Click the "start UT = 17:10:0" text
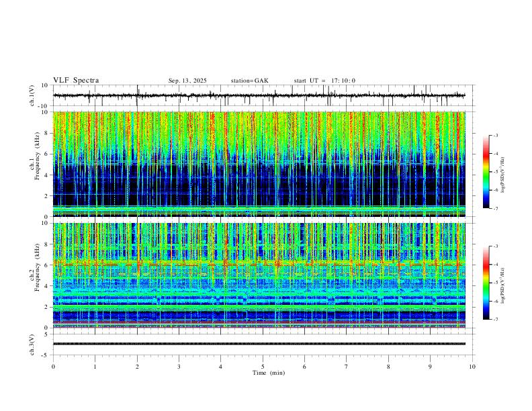532x411 pixels. 324,81
